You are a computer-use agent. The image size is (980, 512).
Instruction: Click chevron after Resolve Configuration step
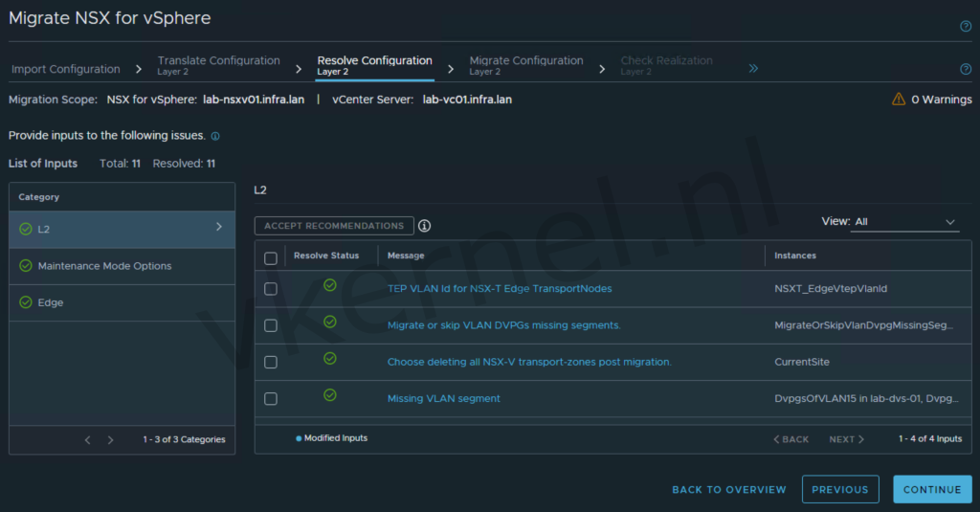[451, 69]
